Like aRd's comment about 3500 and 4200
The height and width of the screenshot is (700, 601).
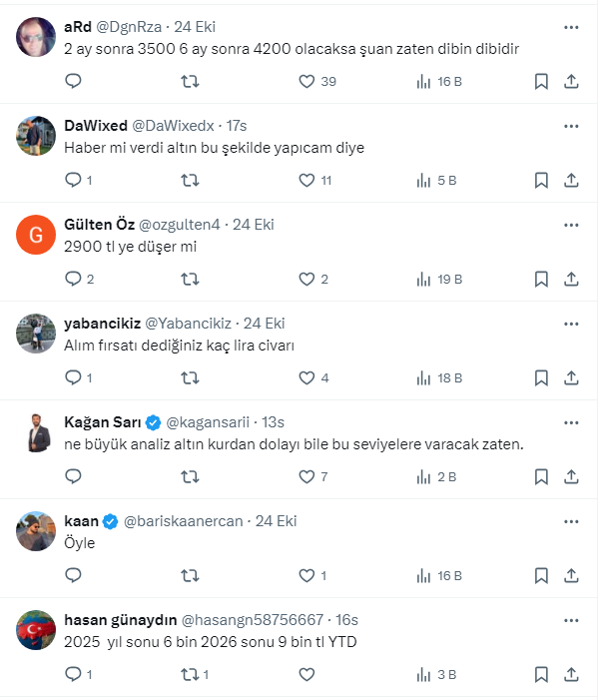307,82
